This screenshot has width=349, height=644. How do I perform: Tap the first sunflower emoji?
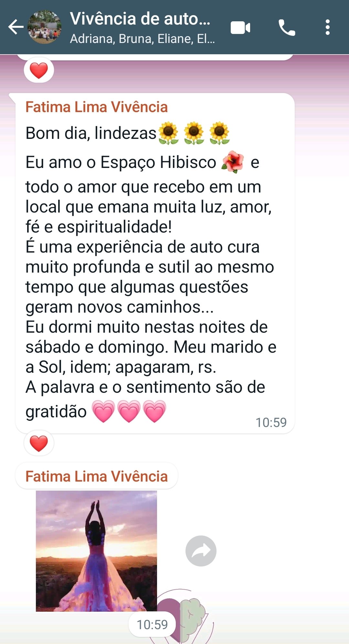pyautogui.click(x=168, y=133)
